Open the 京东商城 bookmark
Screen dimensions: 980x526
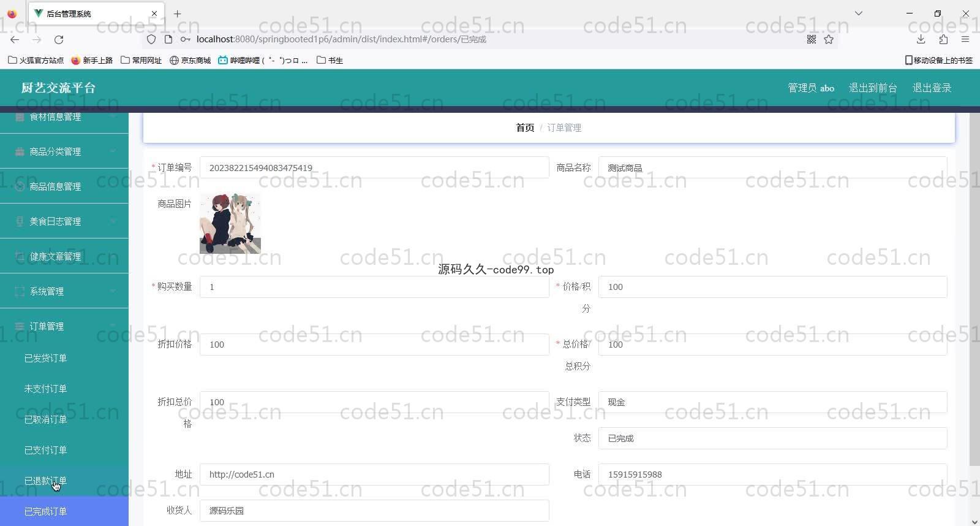click(190, 60)
